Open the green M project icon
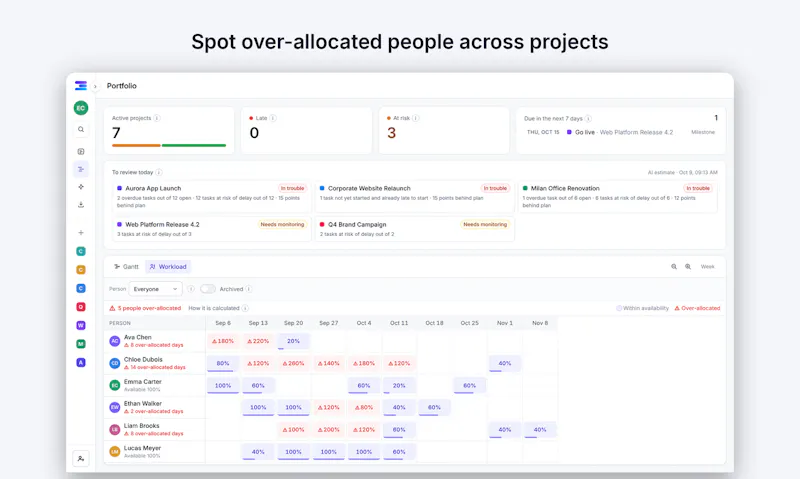Viewport: 800px width, 479px height. point(81,344)
